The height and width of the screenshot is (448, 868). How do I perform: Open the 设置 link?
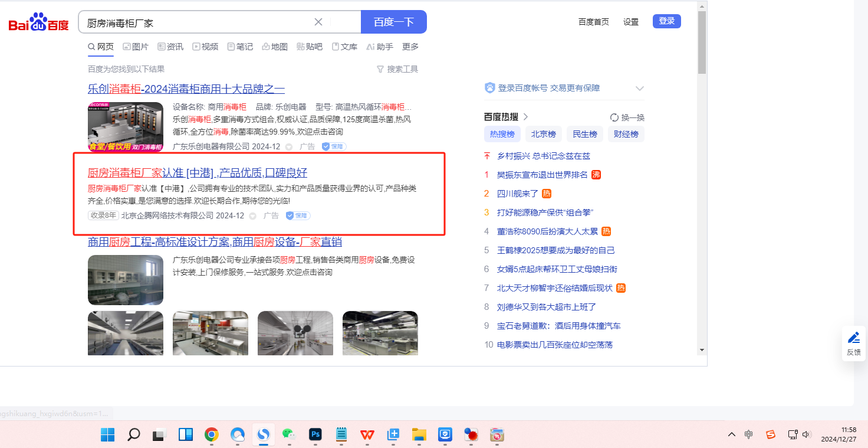pyautogui.click(x=631, y=22)
